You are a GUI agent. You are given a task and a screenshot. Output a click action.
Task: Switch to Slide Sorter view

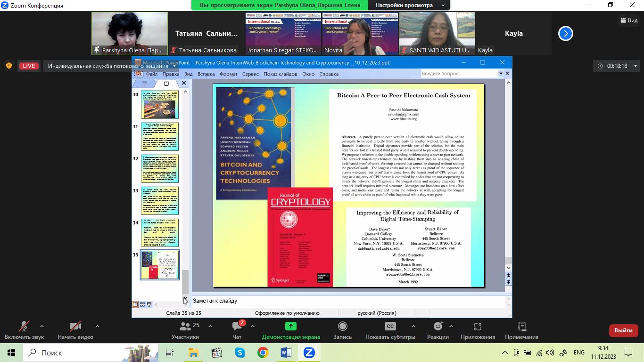(142, 304)
